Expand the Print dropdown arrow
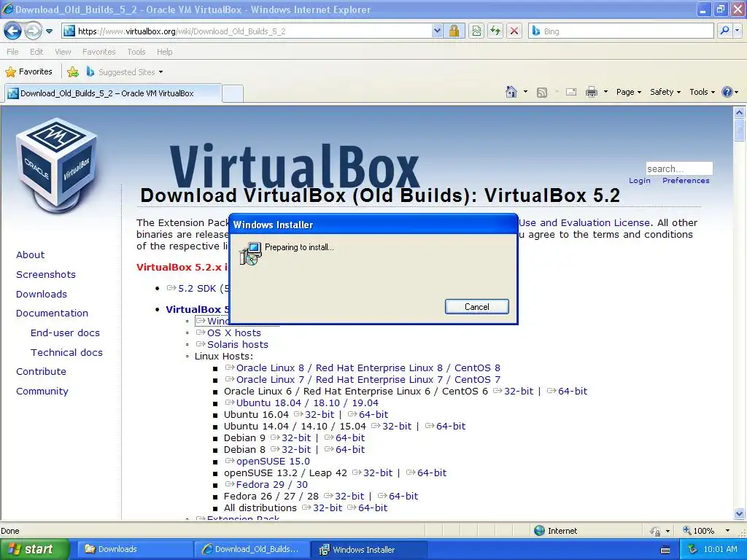 (x=605, y=92)
